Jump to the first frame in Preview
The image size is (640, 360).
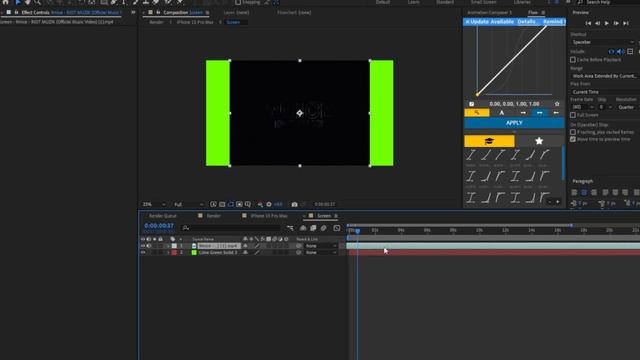point(588,23)
